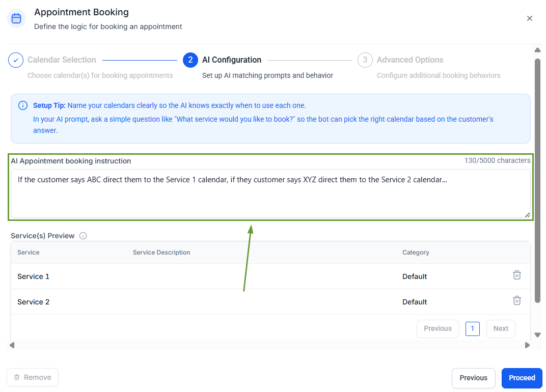Click into the AI booking instruction textbox
The width and height of the screenshot is (546, 392).
click(270, 193)
